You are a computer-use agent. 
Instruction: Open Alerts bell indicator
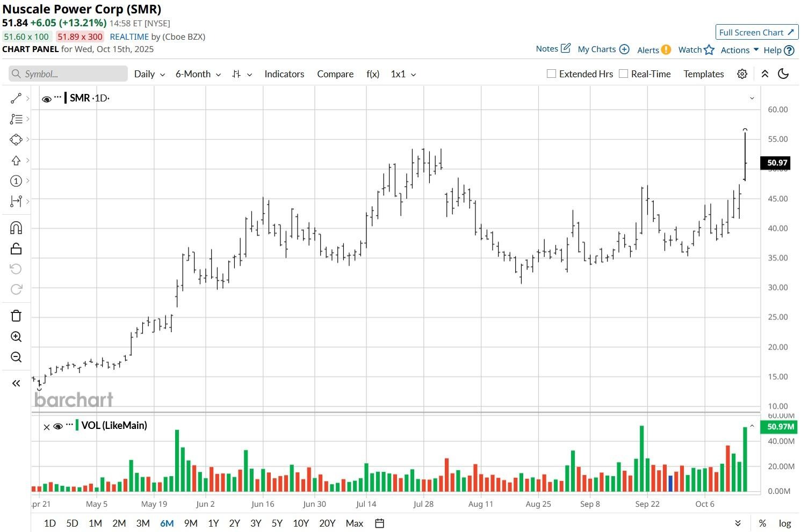pos(666,50)
